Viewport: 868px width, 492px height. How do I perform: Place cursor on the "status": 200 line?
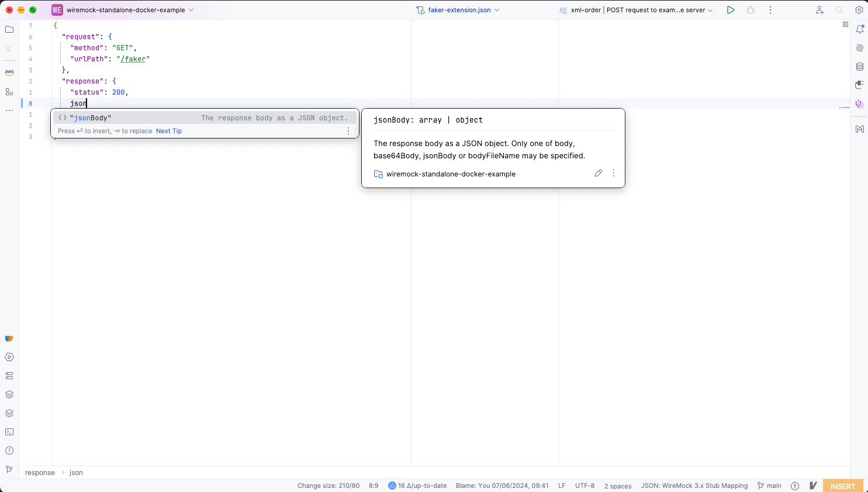[99, 92]
